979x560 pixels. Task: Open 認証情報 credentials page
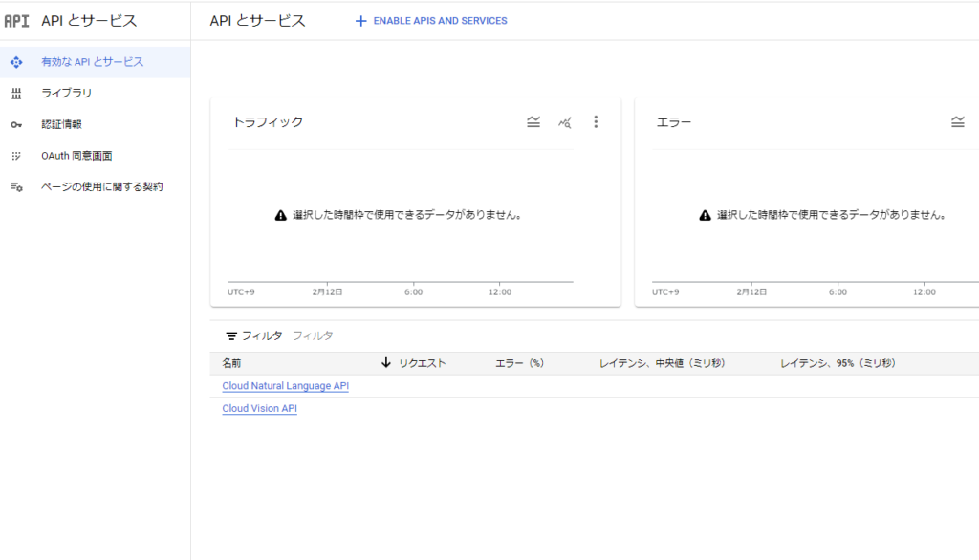tap(95, 124)
